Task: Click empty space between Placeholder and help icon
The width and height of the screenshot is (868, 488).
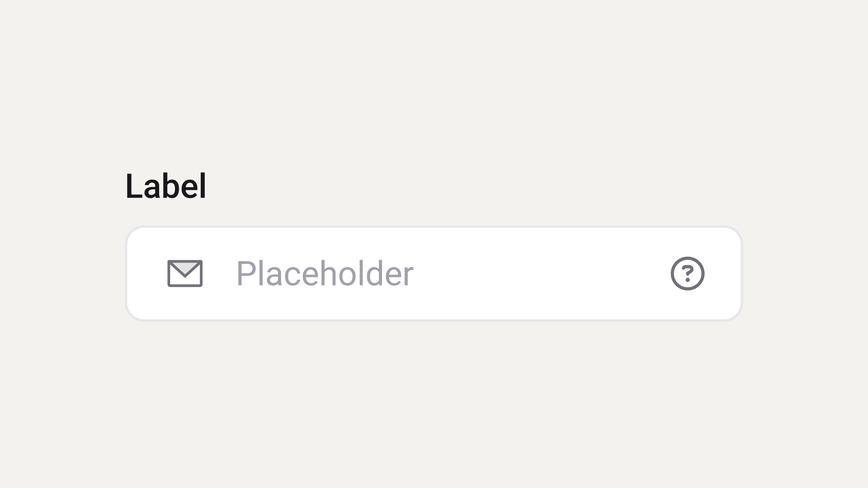Action: click(542, 273)
